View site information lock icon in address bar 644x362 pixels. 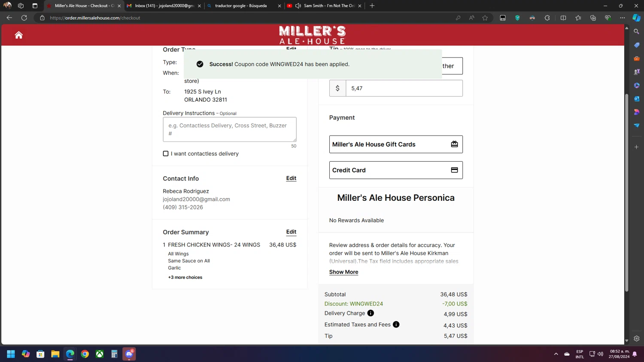(x=42, y=18)
